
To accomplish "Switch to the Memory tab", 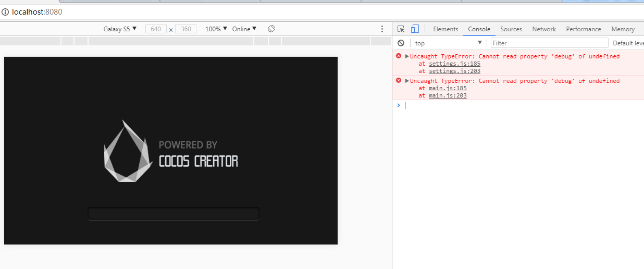I will point(623,29).
